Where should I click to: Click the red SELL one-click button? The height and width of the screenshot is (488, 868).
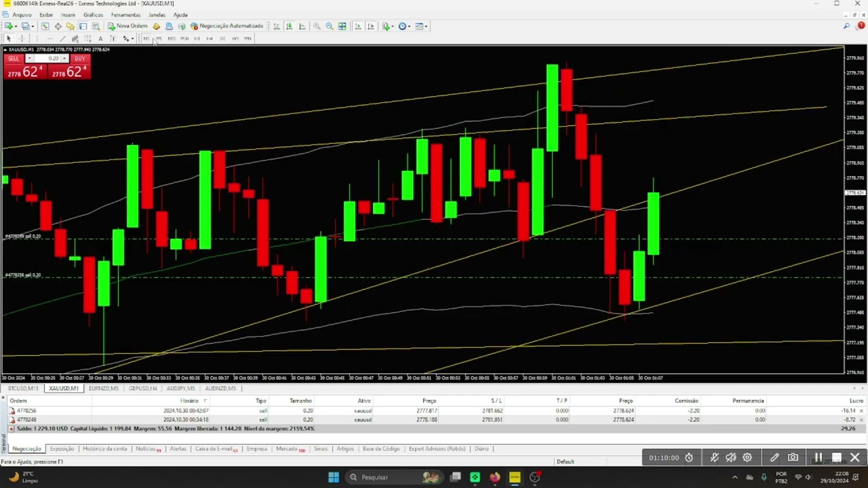click(x=14, y=59)
